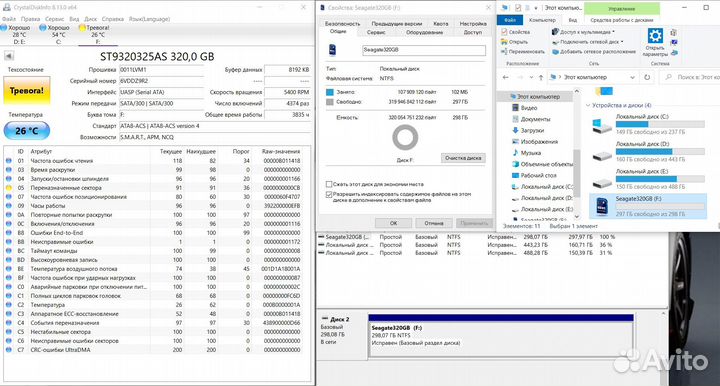The height and width of the screenshot is (386, 720).
Task: Click the blue status circle of attribute 01
Action: [x=8, y=161]
